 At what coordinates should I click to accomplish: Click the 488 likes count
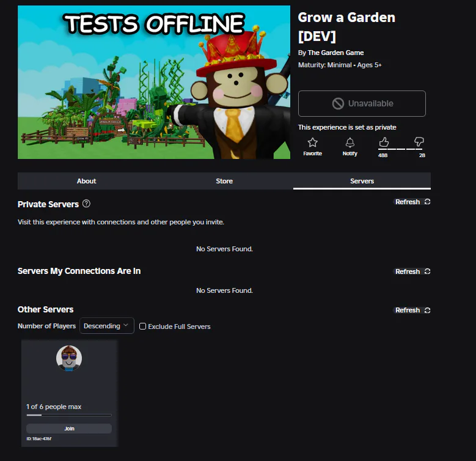click(x=383, y=155)
